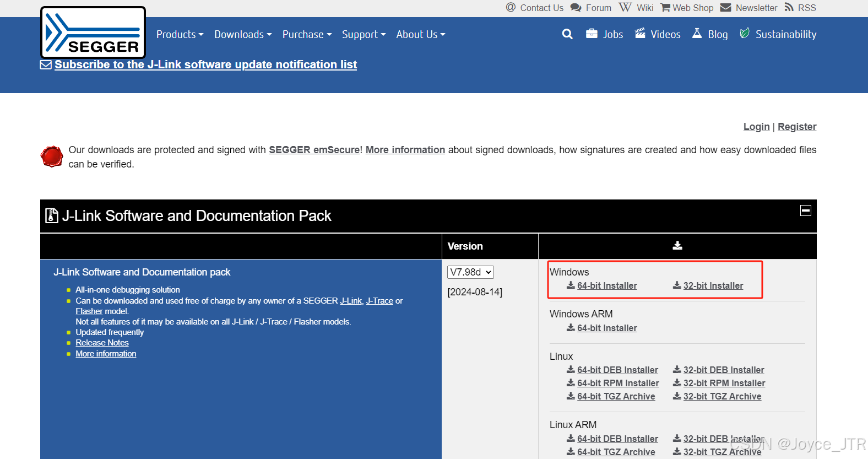Expand the Purchase menu
868x459 pixels.
[x=307, y=34]
